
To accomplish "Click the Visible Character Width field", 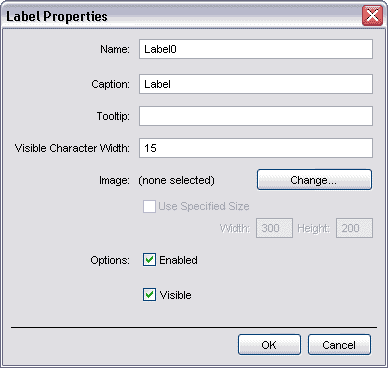I will point(256,148).
